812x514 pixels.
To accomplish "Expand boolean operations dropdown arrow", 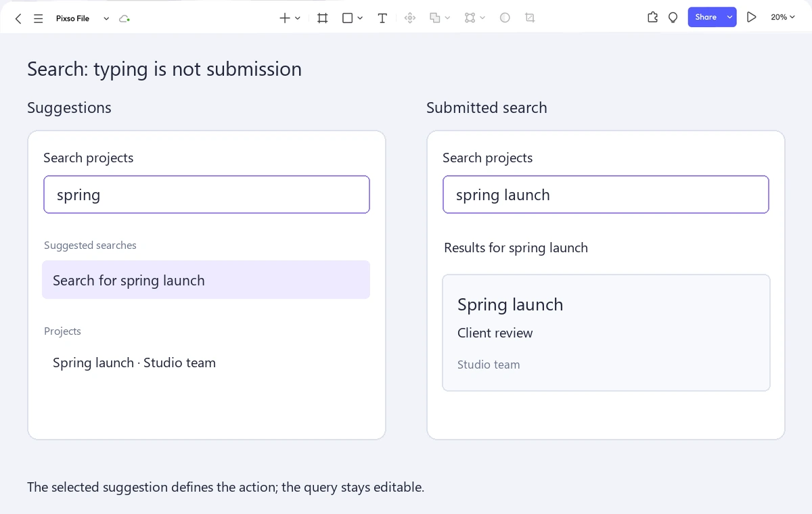I will pyautogui.click(x=448, y=18).
